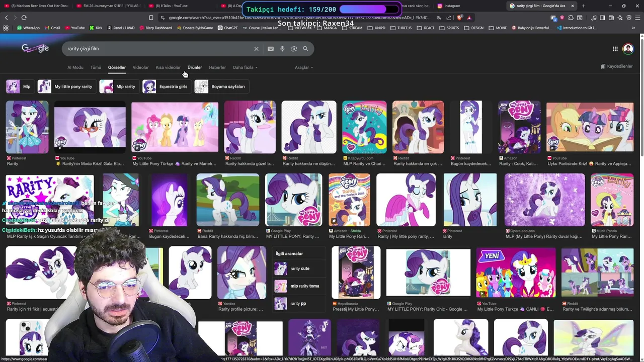Open the Babylon.js bookmark

click(531, 28)
